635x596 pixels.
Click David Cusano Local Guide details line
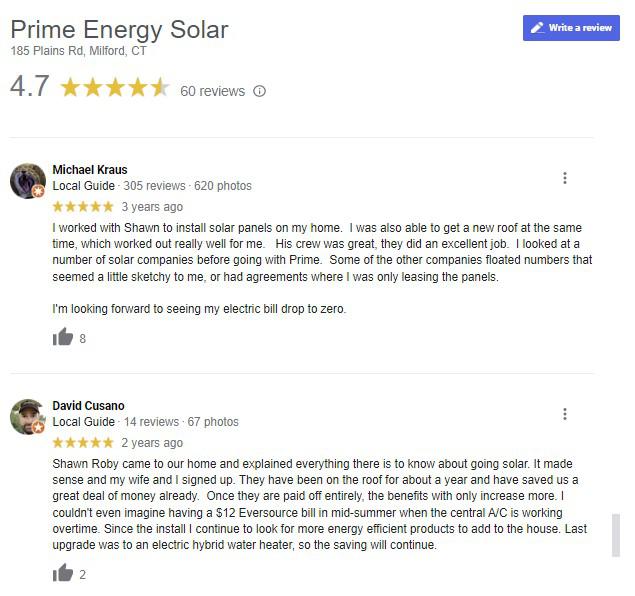[145, 422]
